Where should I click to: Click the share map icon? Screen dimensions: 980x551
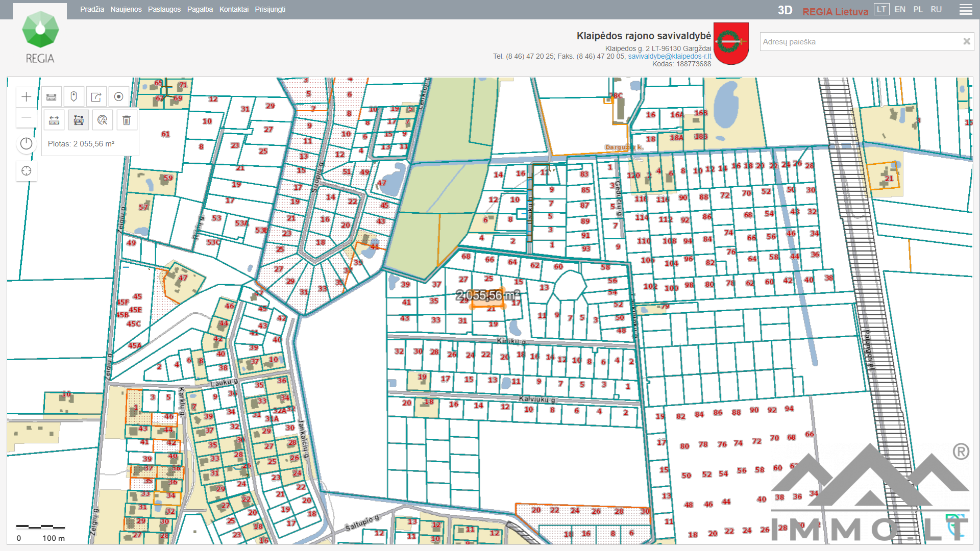click(x=96, y=97)
